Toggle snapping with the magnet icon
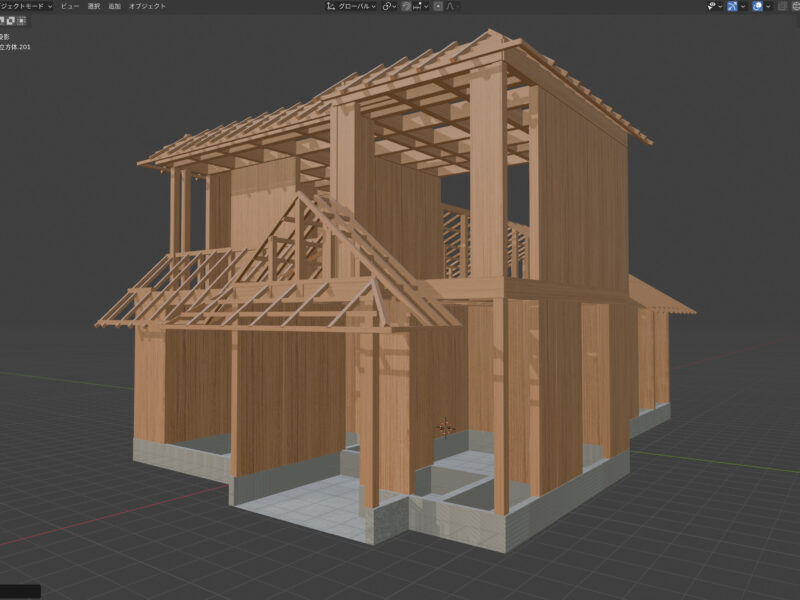The height and width of the screenshot is (600, 800). pyautogui.click(x=407, y=6)
